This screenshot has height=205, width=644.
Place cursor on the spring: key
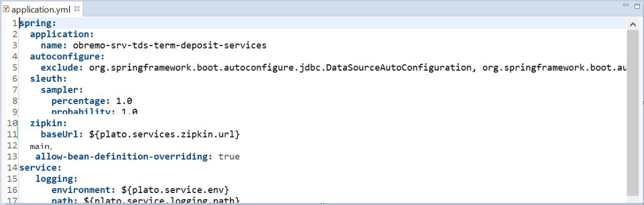click(38, 23)
